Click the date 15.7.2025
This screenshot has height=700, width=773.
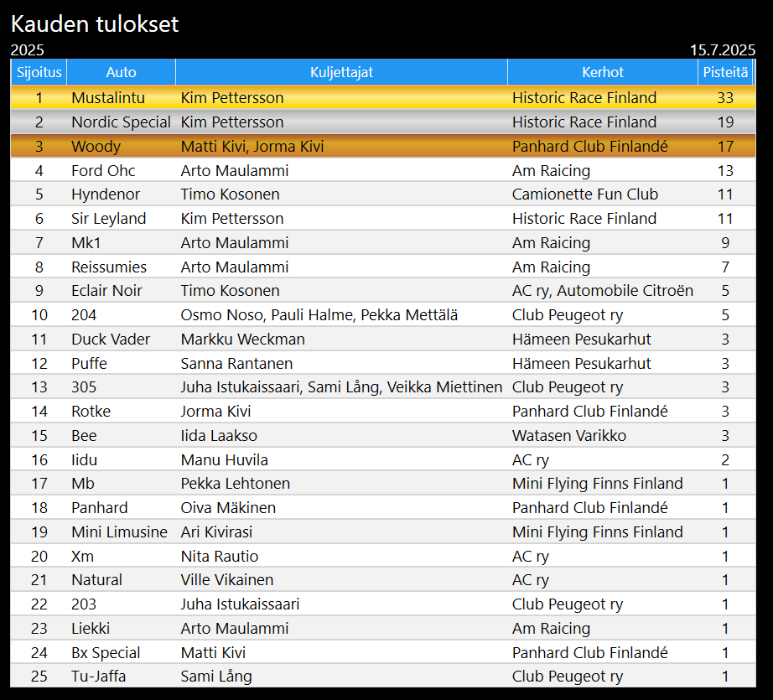tap(722, 49)
